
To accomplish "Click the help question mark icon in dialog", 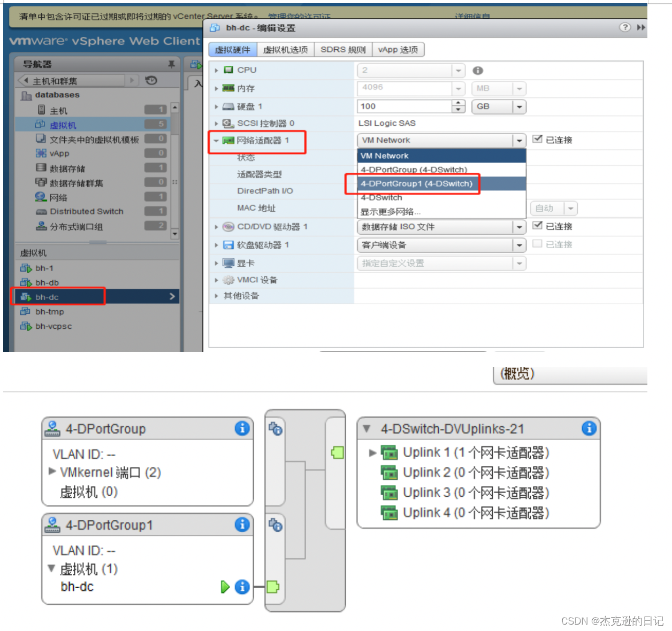I will 624,27.
